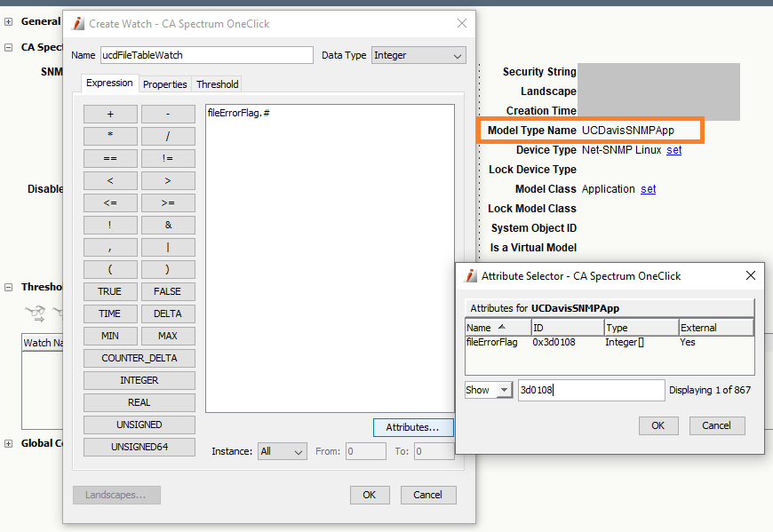Collapse the Threshold section
The width and height of the screenshot is (773, 532).
pyautogui.click(x=9, y=286)
